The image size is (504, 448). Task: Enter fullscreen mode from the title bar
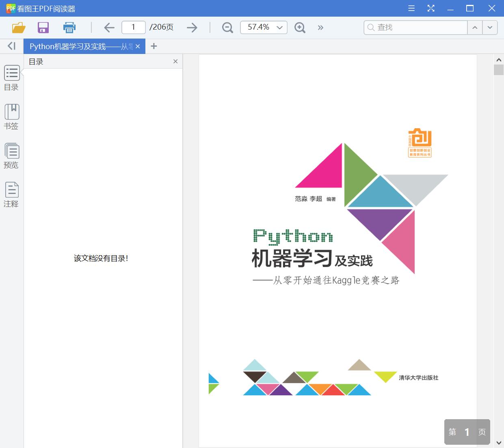tap(431, 8)
